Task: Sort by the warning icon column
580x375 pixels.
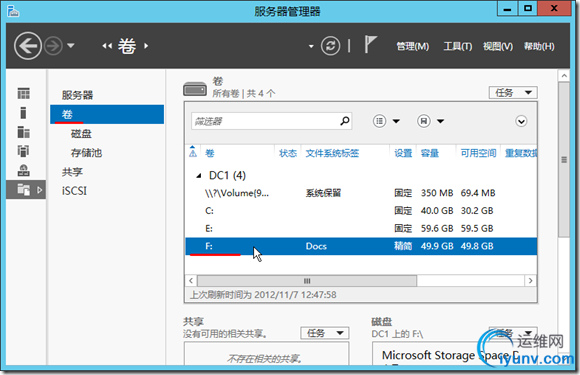Action: tap(193, 152)
